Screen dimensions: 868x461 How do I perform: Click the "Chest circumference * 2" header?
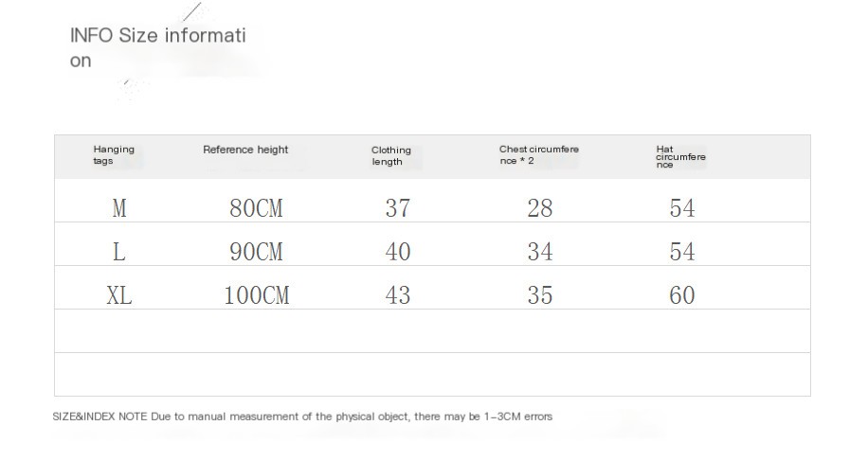click(538, 154)
